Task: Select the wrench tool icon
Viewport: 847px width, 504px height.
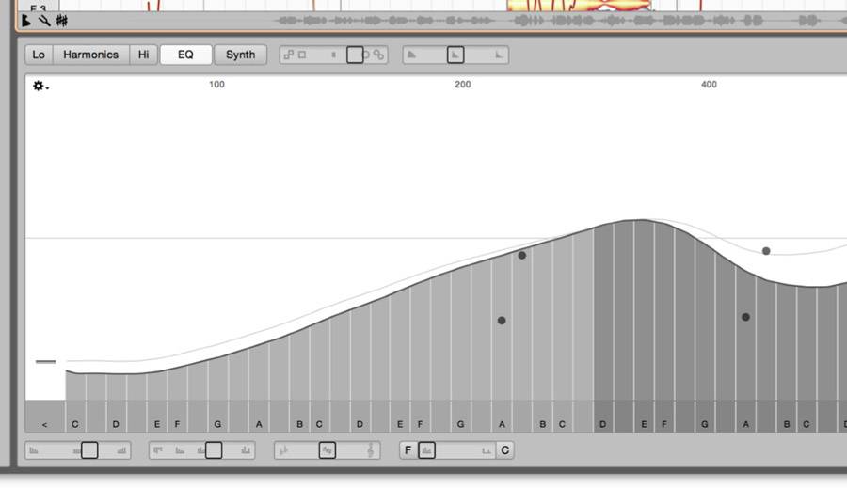Action: pyautogui.click(x=43, y=20)
